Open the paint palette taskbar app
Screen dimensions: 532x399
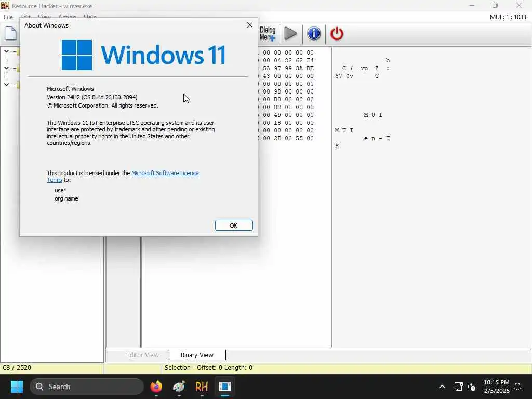pyautogui.click(x=179, y=387)
